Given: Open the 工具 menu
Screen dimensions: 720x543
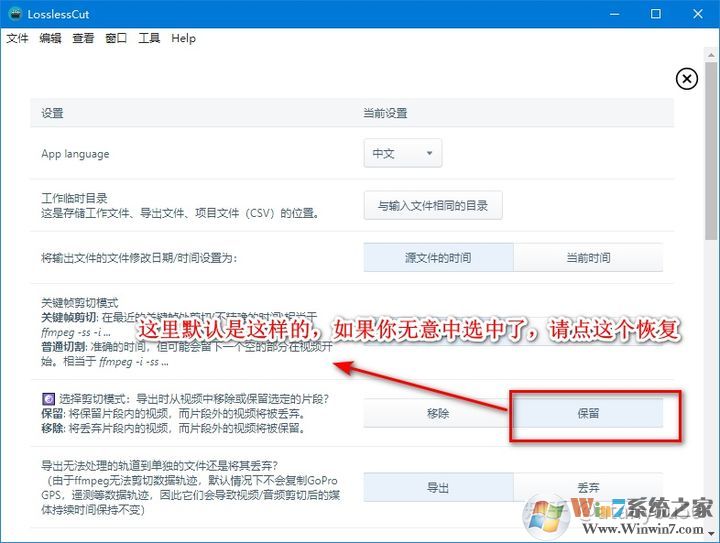Looking at the screenshot, I should 149,38.
